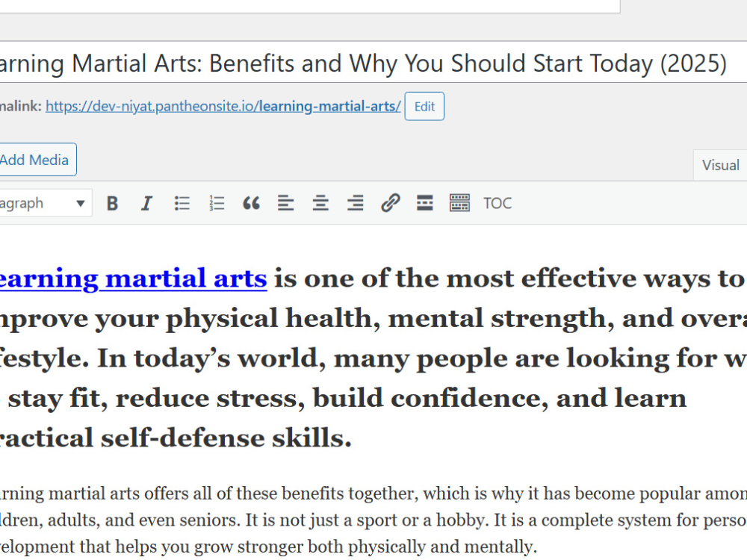Image resolution: width=747 pixels, height=560 pixels.
Task: Click paragraph text 'offers all of these benefits together'
Action: coord(282,494)
